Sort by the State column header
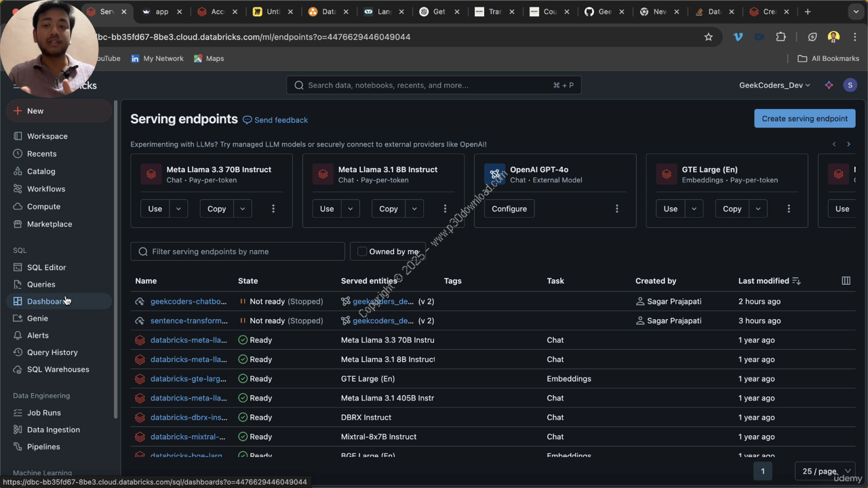 click(248, 281)
